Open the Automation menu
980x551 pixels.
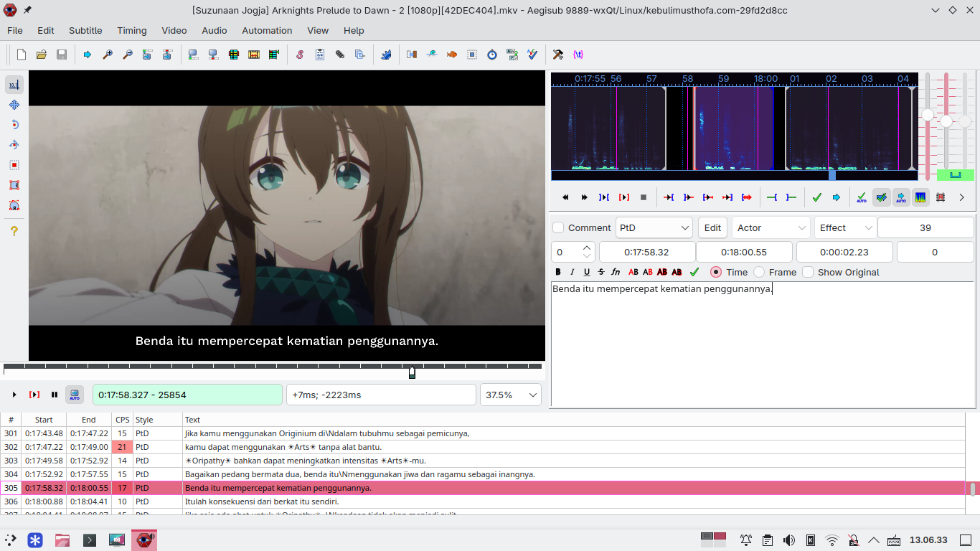point(267,30)
